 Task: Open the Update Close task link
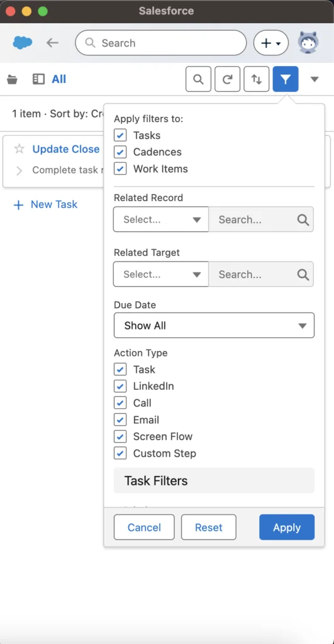pos(66,148)
